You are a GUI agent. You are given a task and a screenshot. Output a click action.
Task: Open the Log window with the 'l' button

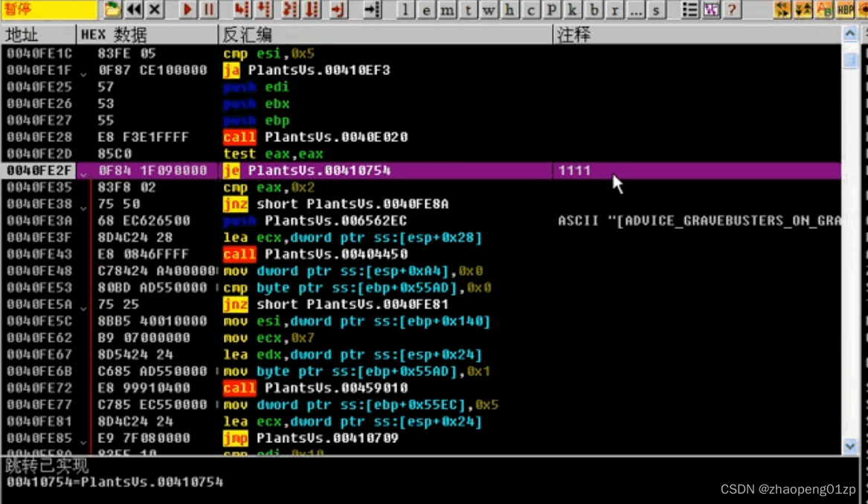405,10
